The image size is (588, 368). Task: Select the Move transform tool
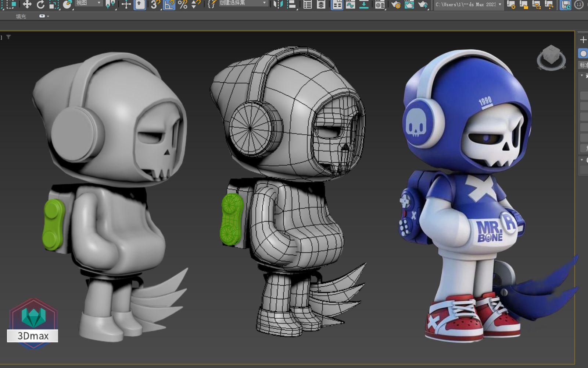[27, 4]
